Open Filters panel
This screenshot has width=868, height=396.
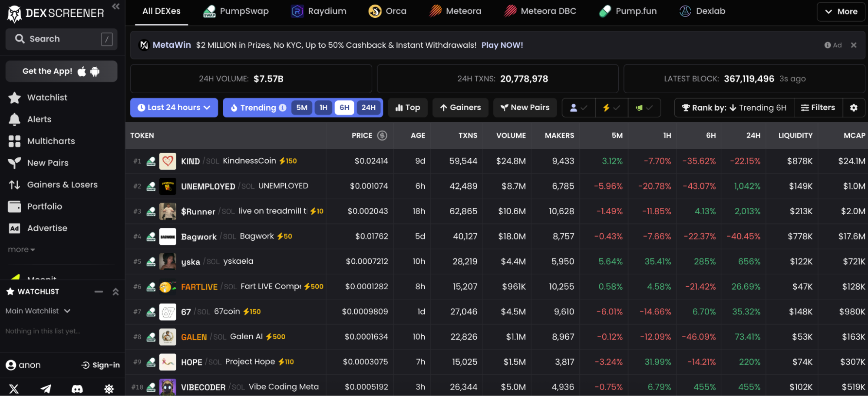point(818,108)
